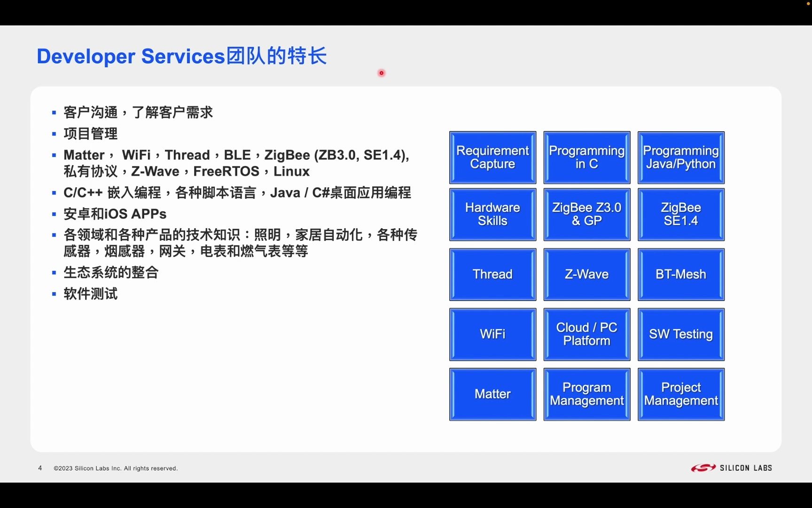
Task: Select the Hardware Skills tile
Action: [x=492, y=214]
